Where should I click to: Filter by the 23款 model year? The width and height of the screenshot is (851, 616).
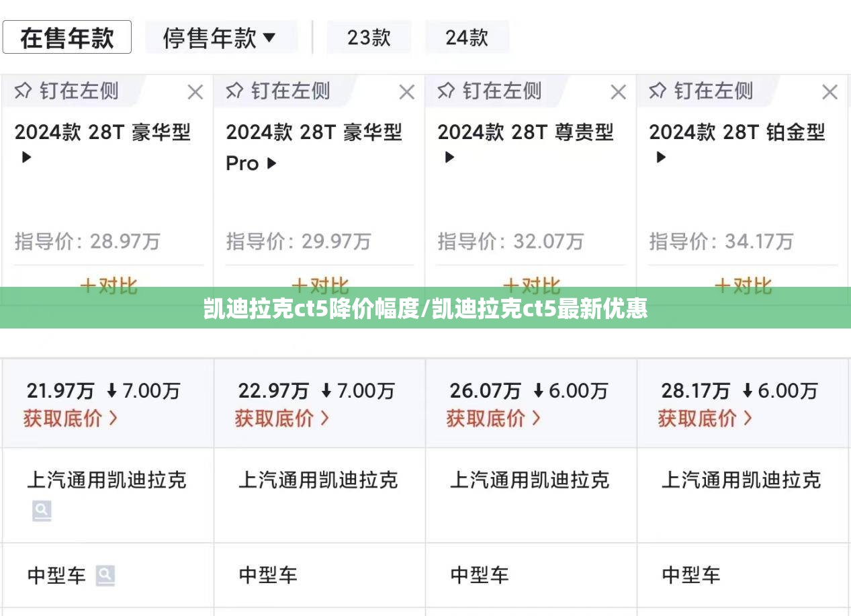(x=369, y=38)
